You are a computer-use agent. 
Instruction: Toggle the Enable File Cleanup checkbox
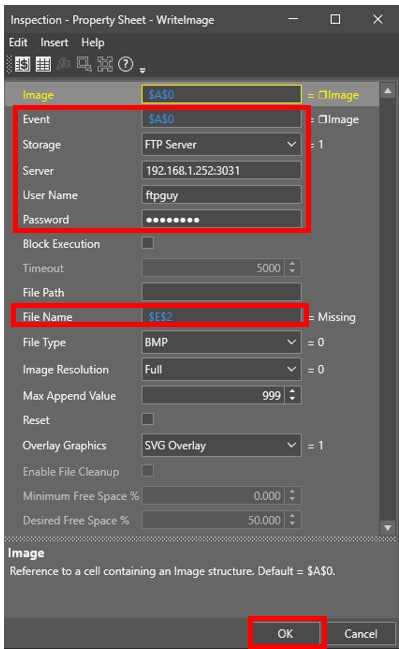click(x=148, y=471)
